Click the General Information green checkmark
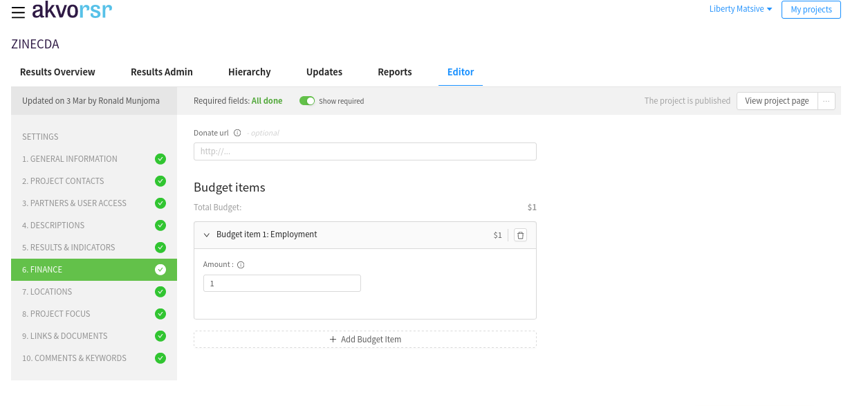This screenshot has height=406, width=868. pos(160,159)
